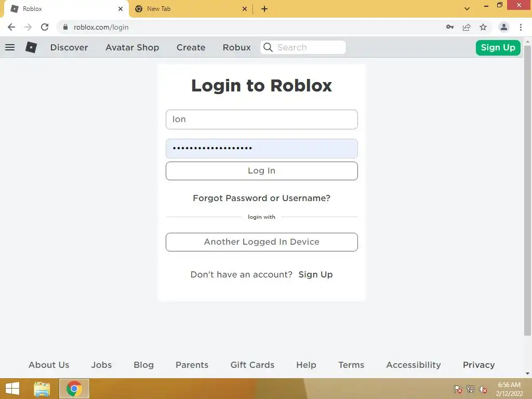Open the Gift Cards footer link

[x=252, y=365]
